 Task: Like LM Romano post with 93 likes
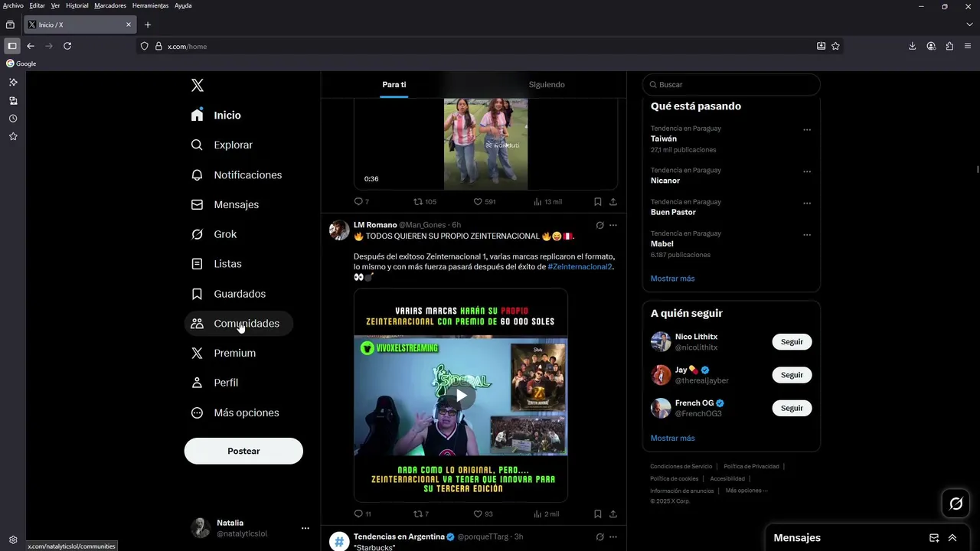click(x=483, y=514)
